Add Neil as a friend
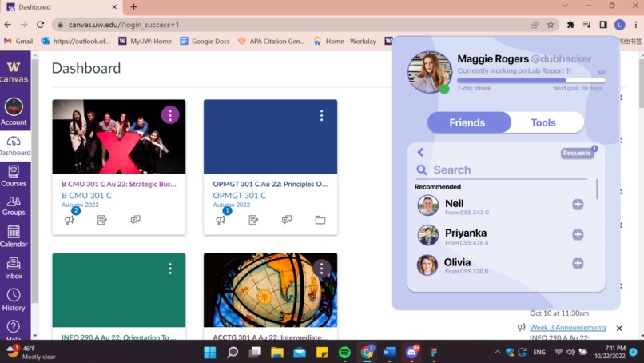Viewport: 644px width, 363px height. pos(578,205)
